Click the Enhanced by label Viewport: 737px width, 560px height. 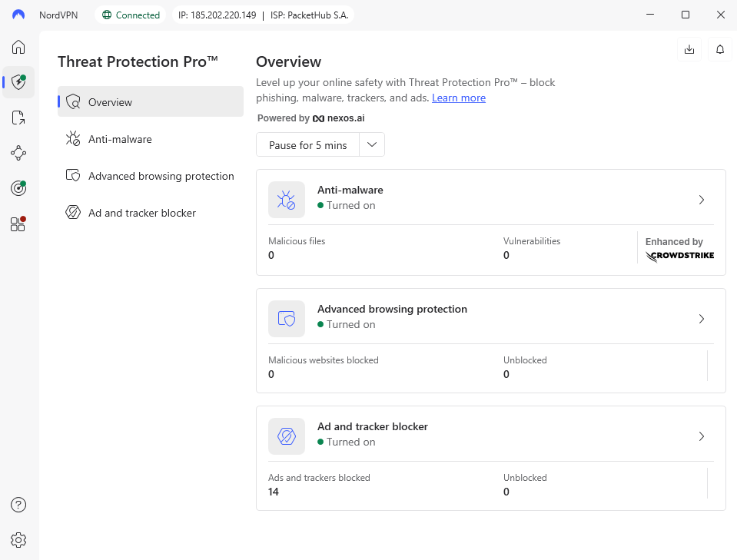(674, 241)
